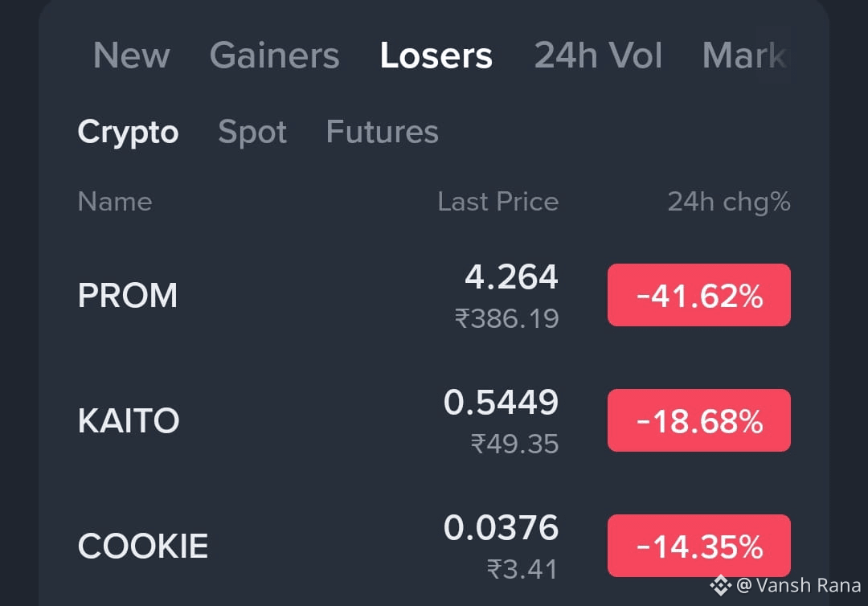This screenshot has height=606, width=868.
Task: Sort the list by Name
Action: [x=115, y=202]
